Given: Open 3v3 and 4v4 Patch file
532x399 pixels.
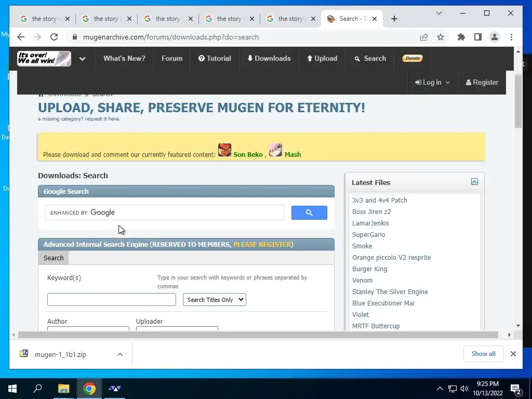Looking at the screenshot, I should pyautogui.click(x=380, y=200).
